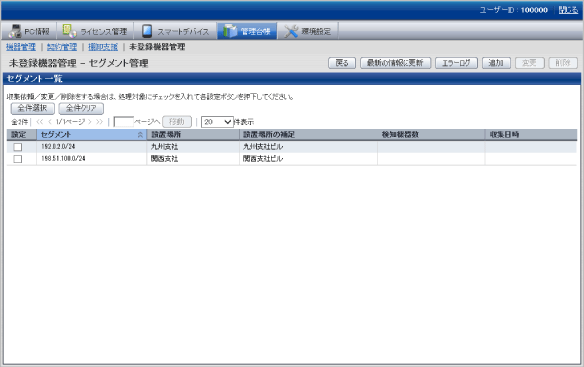Open the エラーログ button
The width and height of the screenshot is (584, 367).
point(456,63)
